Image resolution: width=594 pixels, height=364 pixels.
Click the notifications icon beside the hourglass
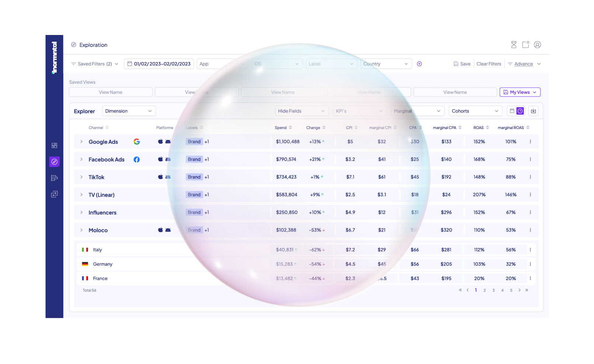point(525,45)
